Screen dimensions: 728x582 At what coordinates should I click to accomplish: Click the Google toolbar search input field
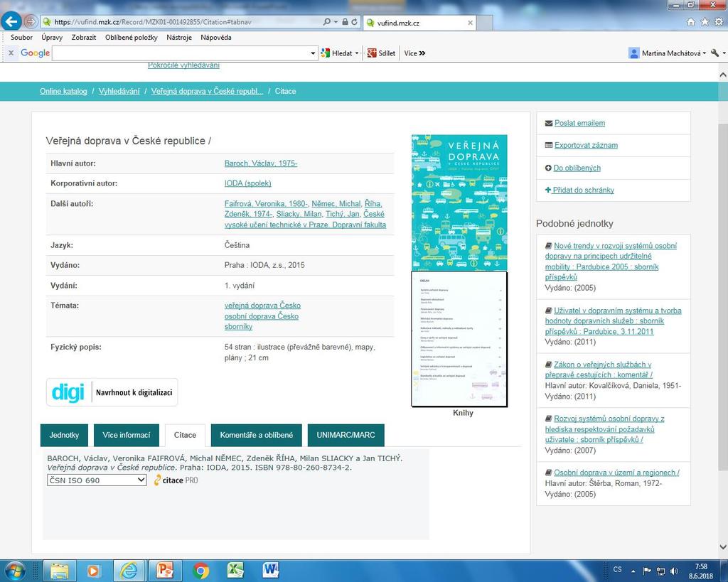pyautogui.click(x=181, y=53)
